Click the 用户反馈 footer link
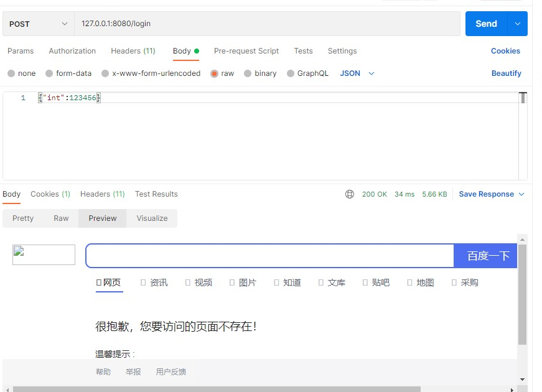This screenshot has width=542, height=392. click(x=171, y=372)
